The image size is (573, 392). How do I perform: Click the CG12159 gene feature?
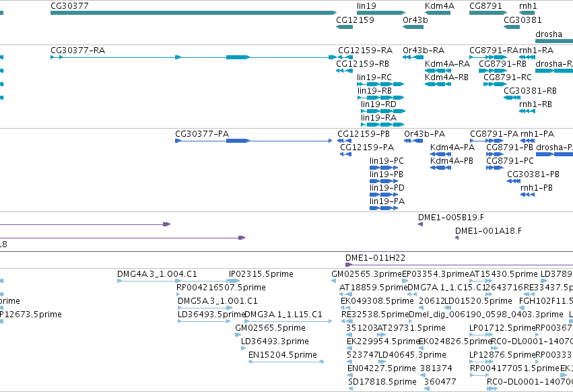click(344, 27)
